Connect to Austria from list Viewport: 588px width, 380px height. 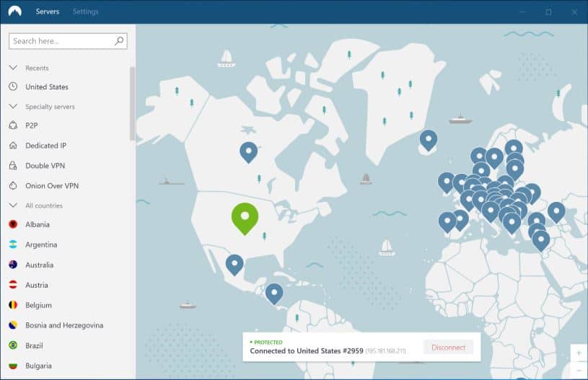click(37, 286)
